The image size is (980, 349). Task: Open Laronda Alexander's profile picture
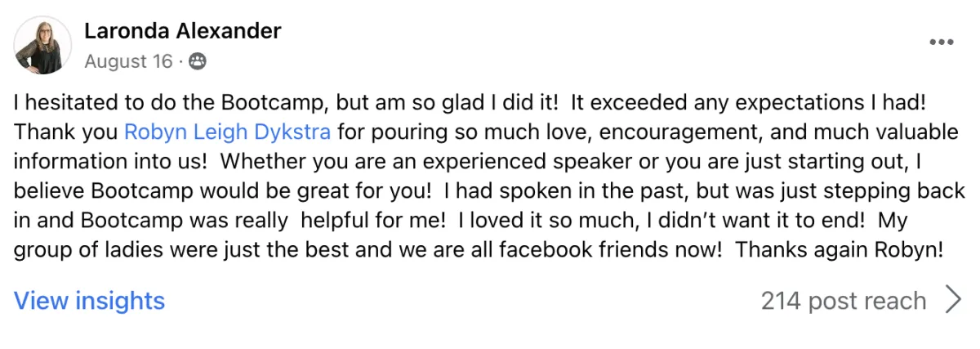coord(42,45)
